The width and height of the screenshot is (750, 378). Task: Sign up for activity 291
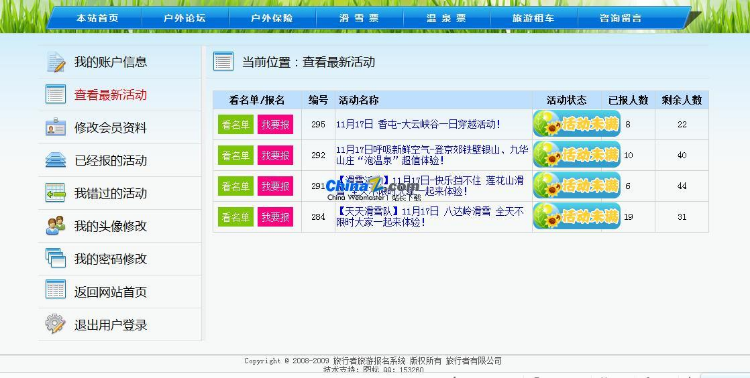(275, 186)
